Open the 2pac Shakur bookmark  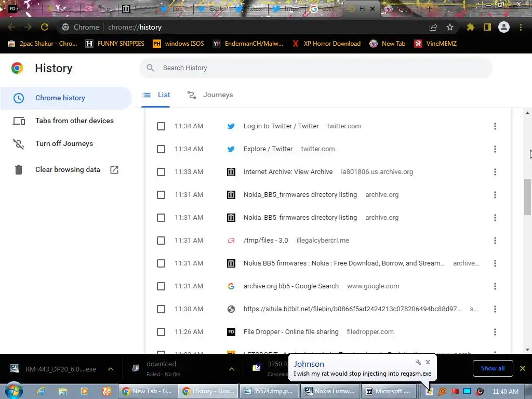point(43,44)
